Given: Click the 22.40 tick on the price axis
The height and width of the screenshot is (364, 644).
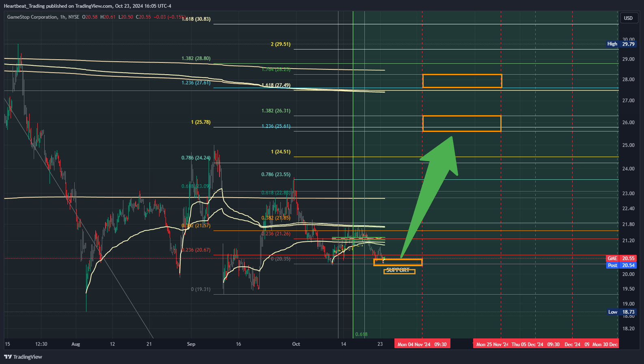Looking at the screenshot, I should 629,209.
